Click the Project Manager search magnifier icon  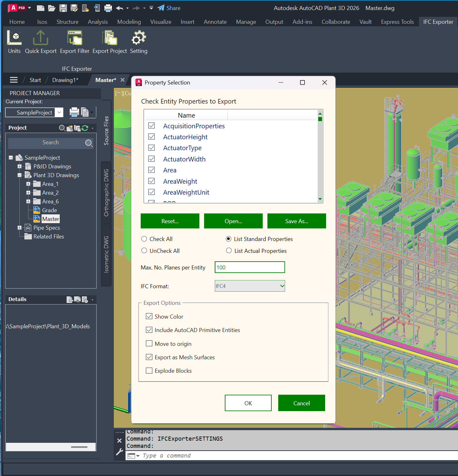[89, 143]
